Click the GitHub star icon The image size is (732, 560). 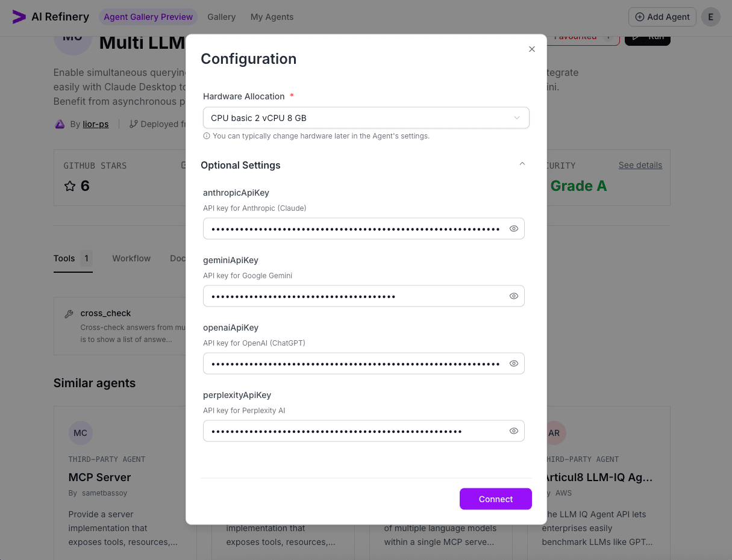pyautogui.click(x=69, y=185)
